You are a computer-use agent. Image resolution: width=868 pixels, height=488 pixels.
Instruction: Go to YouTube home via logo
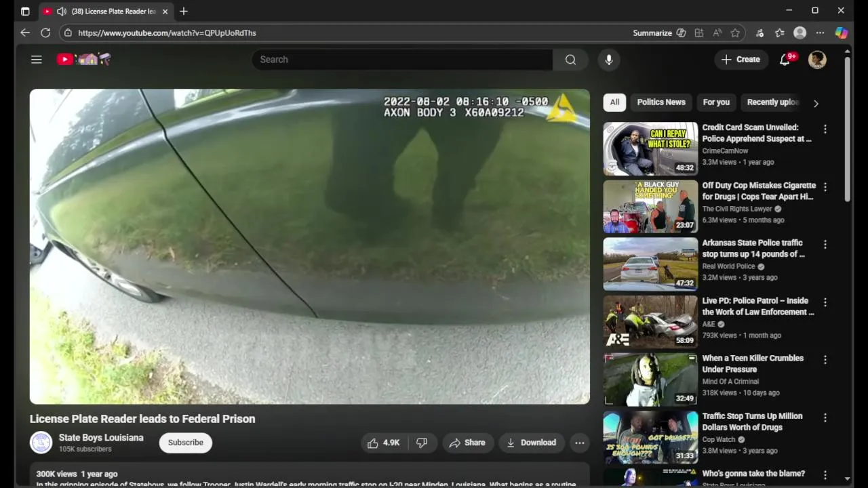(x=83, y=60)
